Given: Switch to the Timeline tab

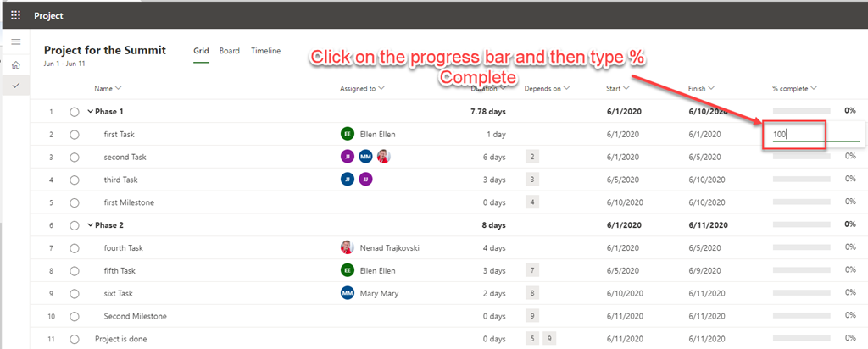Looking at the screenshot, I should tap(265, 51).
